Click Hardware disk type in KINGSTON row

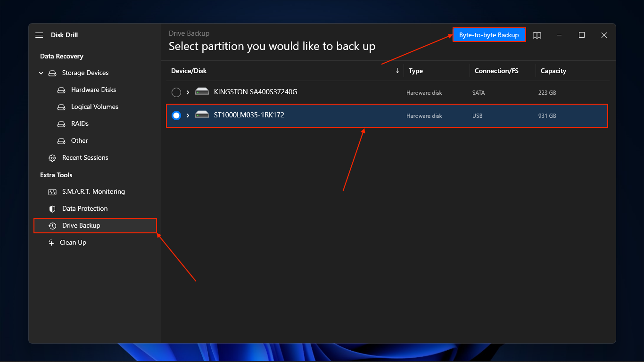coord(424,93)
